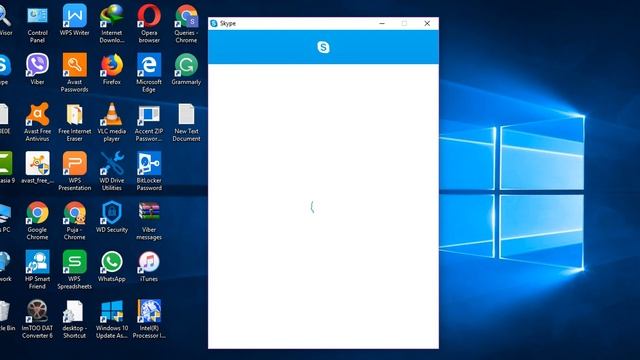Select the New Text Document file

187,115
